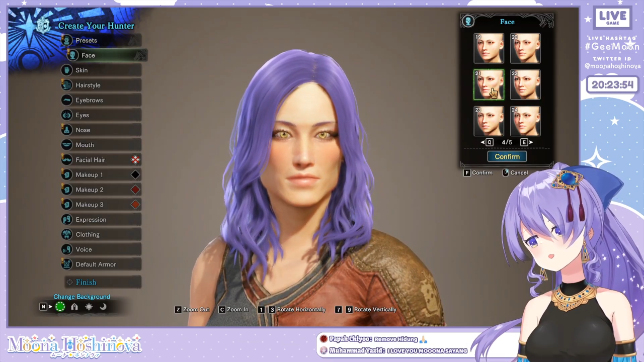Open the Hairstyle category icon
The height and width of the screenshot is (362, 644).
pos(67,85)
